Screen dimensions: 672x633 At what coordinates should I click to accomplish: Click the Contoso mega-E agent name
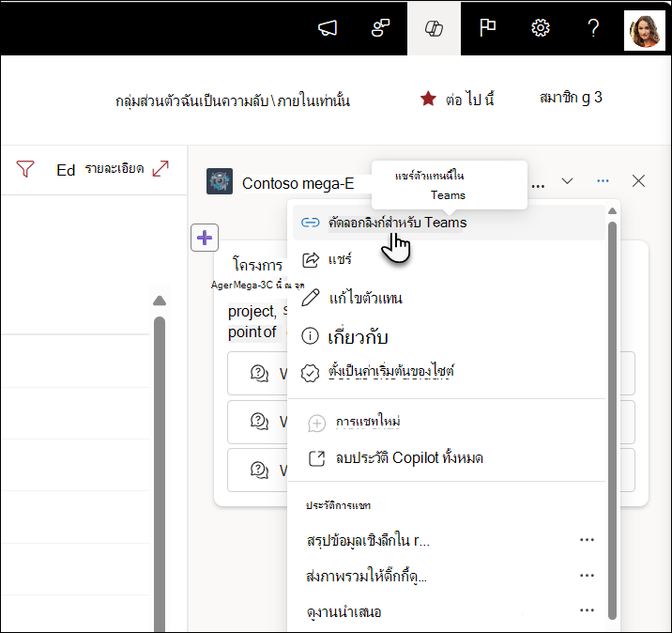click(298, 183)
